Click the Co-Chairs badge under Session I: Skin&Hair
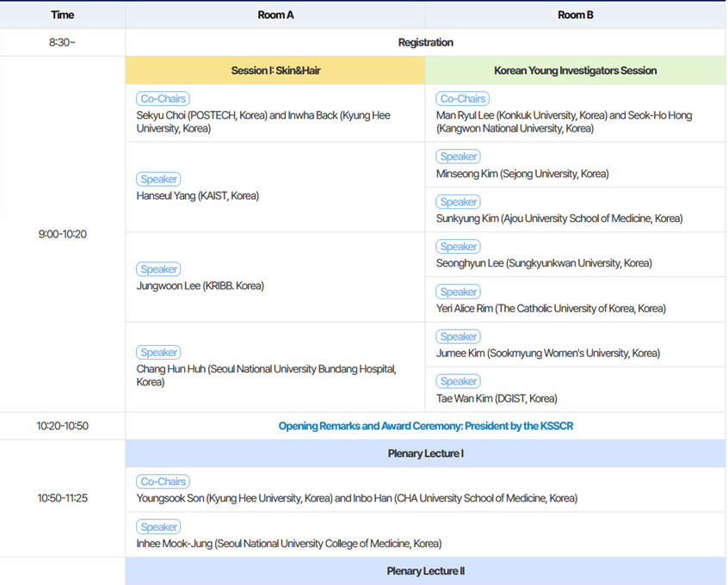 point(163,99)
